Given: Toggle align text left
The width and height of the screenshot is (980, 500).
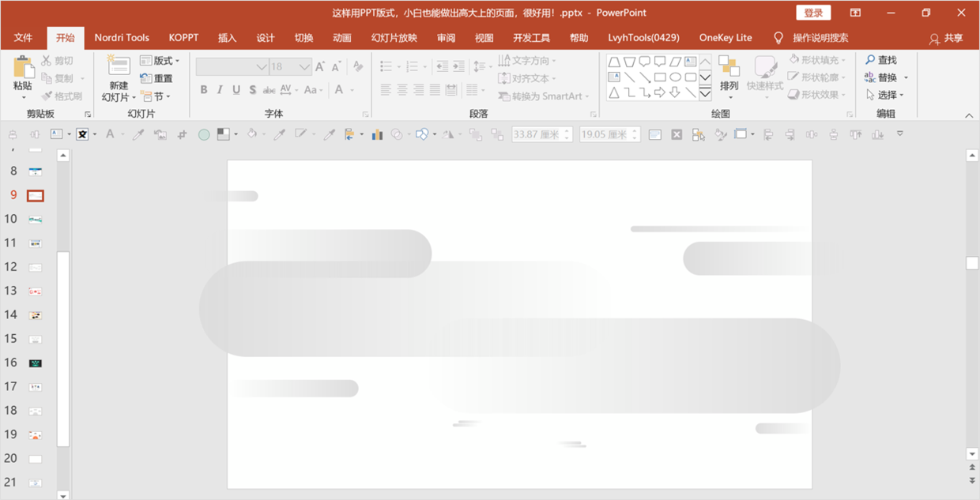Looking at the screenshot, I should pos(386,90).
